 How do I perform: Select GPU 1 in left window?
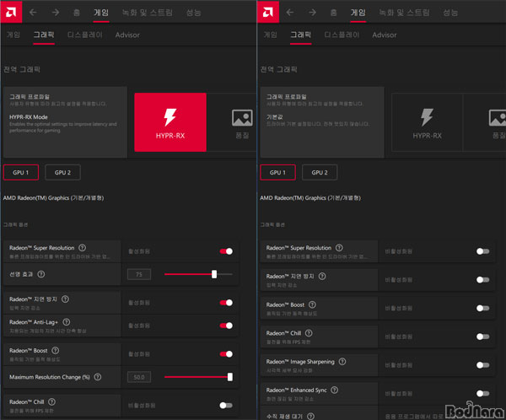pyautogui.click(x=21, y=172)
